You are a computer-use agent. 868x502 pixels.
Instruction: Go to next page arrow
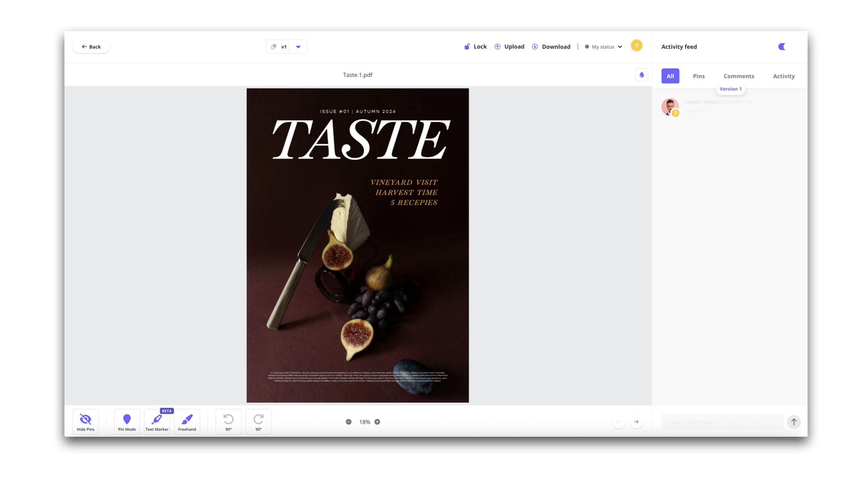636,422
